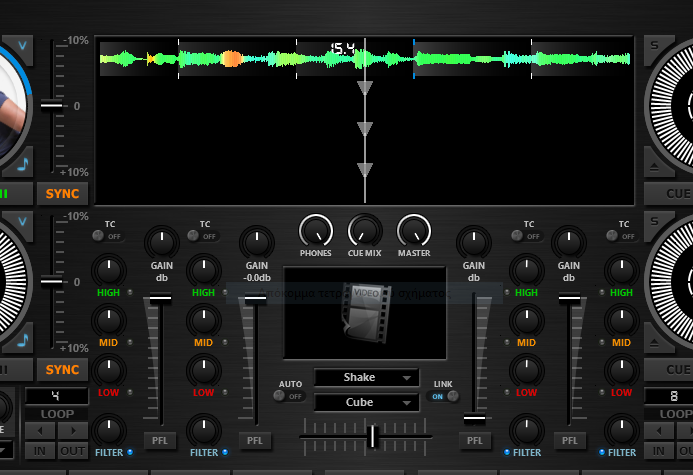The height and width of the screenshot is (475, 693).
Task: Click the blue cue marker on the waveform
Action: tap(414, 58)
